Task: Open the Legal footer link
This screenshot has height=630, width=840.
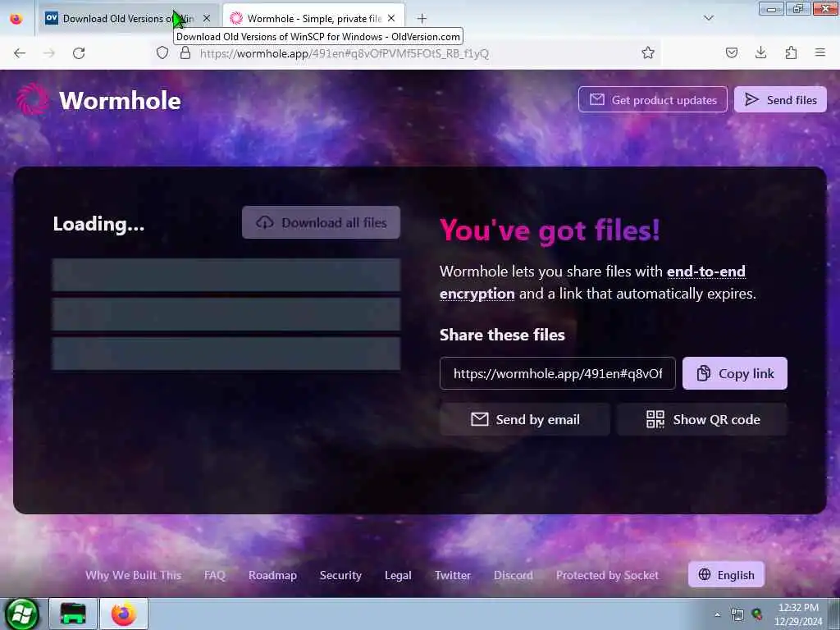Action: (398, 575)
